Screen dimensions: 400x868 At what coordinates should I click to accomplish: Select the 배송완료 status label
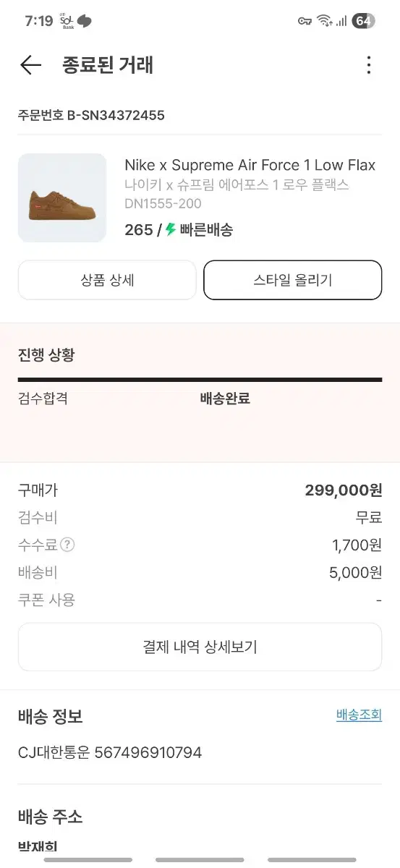tap(225, 398)
